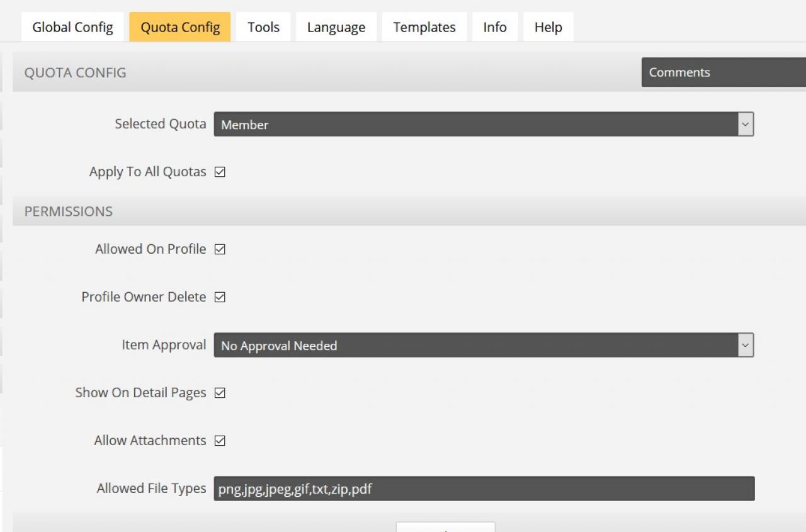Open the Help tab
Image resolution: width=806 pixels, height=532 pixels.
548,27
